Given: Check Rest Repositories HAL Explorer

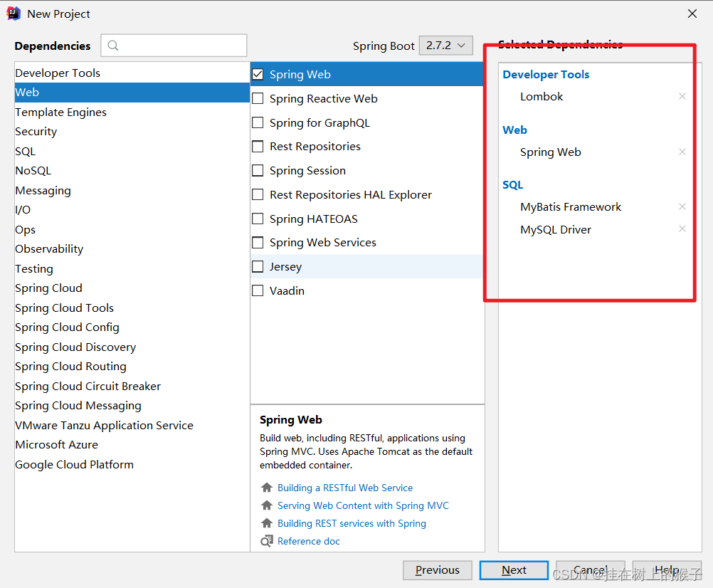Looking at the screenshot, I should (258, 194).
